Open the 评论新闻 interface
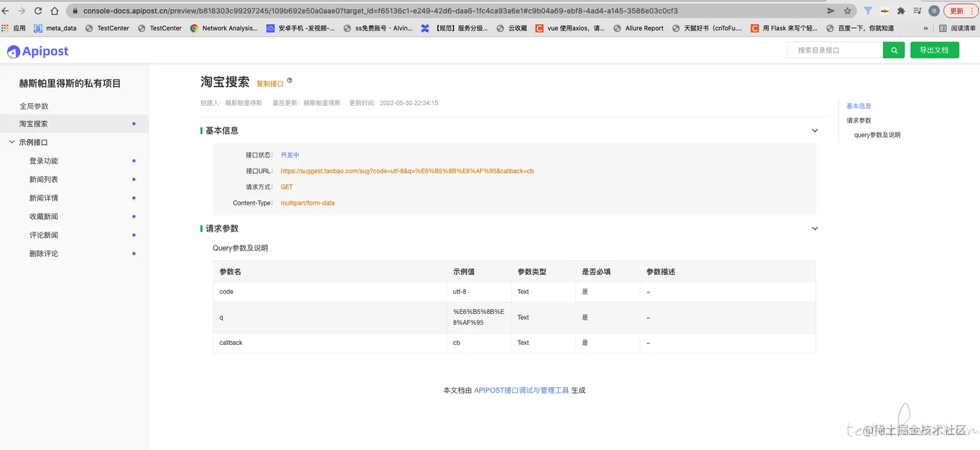This screenshot has height=450, width=980. 43,235
